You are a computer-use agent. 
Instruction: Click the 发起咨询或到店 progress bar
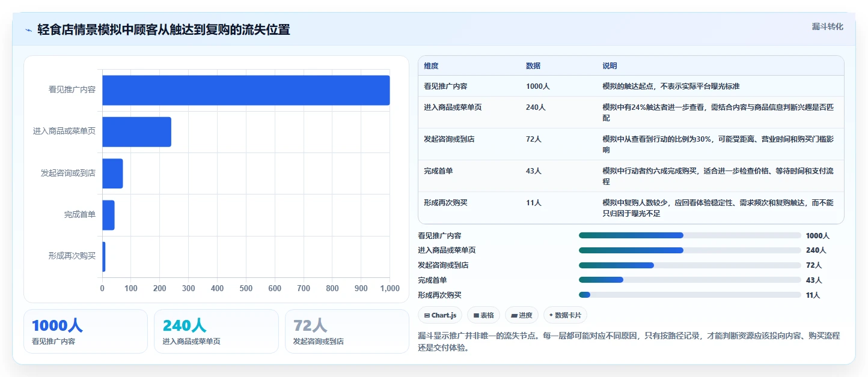pos(690,265)
